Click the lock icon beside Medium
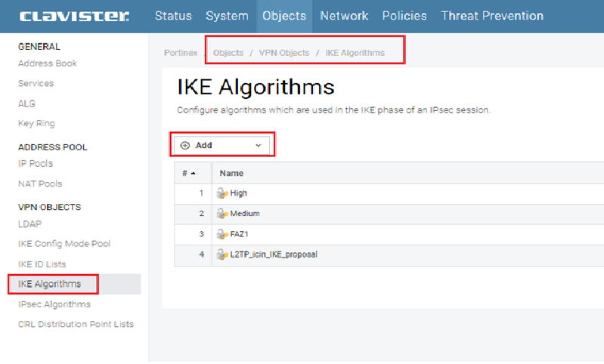Screen dimensions: 604x364 point(223,214)
